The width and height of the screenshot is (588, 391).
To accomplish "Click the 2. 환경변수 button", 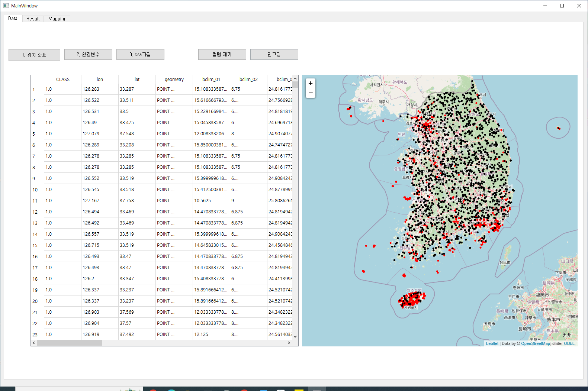I will [88, 54].
